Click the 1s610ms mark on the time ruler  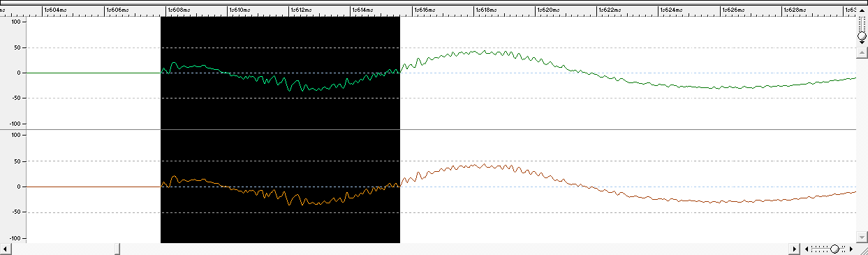click(x=242, y=10)
